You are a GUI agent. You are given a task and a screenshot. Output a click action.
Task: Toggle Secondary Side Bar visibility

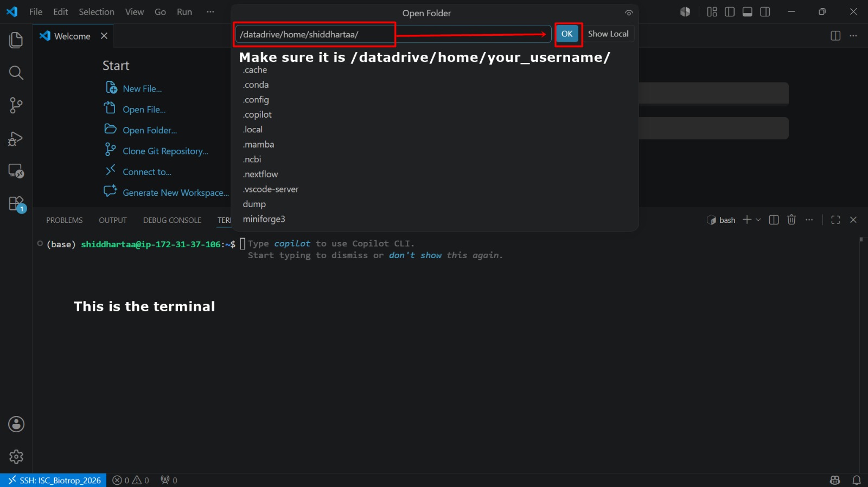click(x=765, y=12)
